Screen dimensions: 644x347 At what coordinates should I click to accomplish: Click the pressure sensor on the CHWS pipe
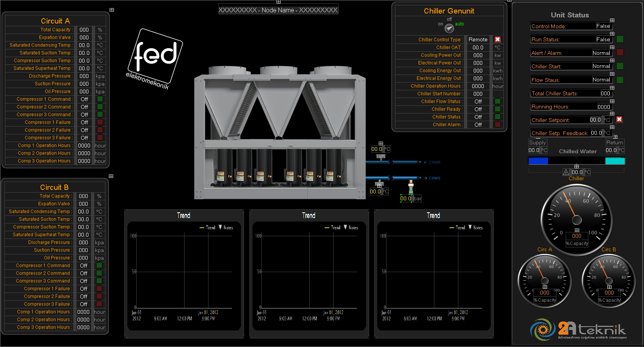point(411,188)
